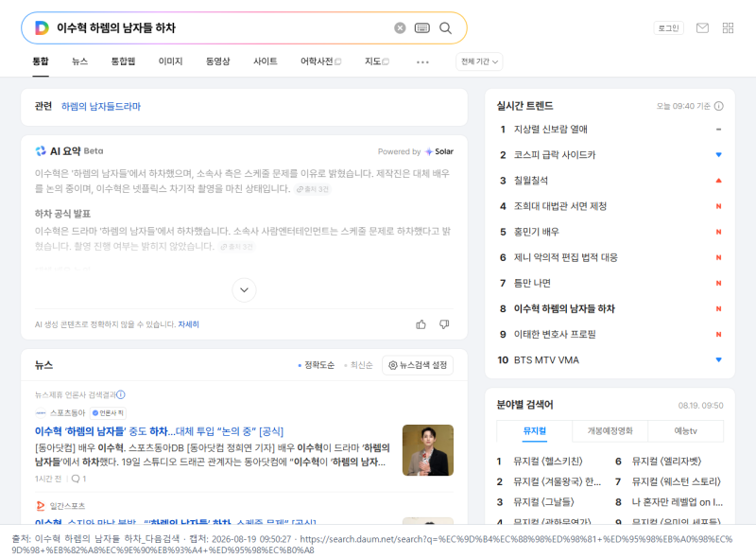The width and height of the screenshot is (756, 558).
Task: Open first 출처 3건 source chip
Action: click(x=313, y=189)
